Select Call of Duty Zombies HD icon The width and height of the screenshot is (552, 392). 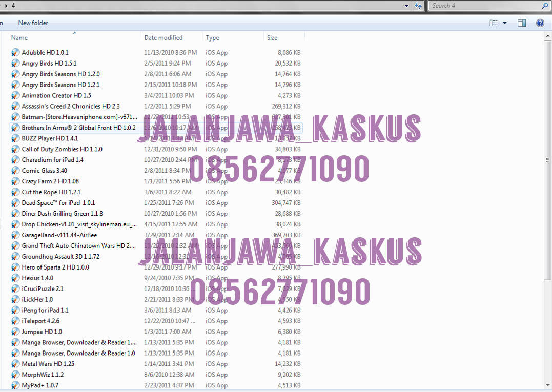[15, 149]
